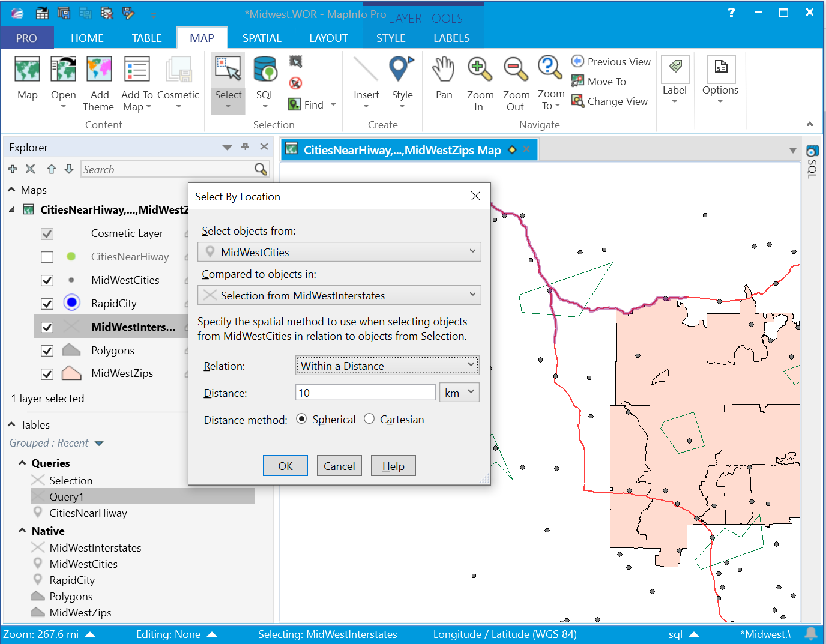
Task: Collapse the Native tables group
Action: point(22,531)
